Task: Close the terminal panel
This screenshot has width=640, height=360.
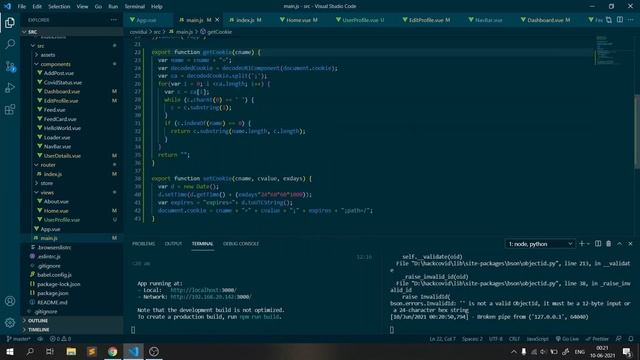Action: [630, 244]
